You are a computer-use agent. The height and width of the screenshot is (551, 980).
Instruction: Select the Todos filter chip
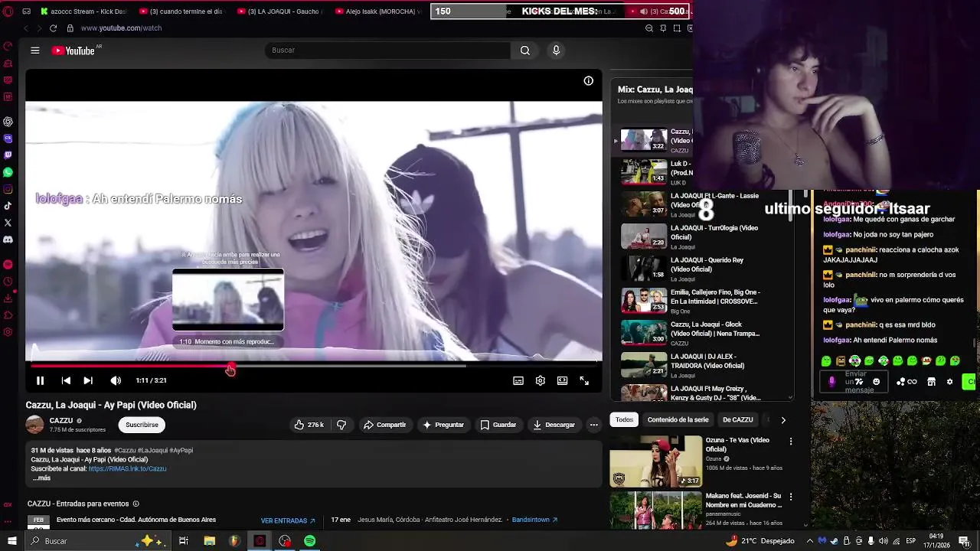point(624,419)
